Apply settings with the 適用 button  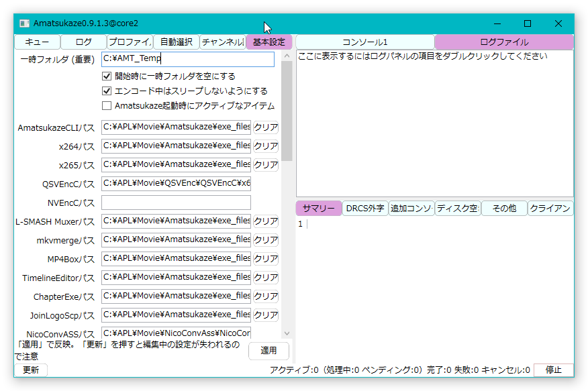[268, 351]
